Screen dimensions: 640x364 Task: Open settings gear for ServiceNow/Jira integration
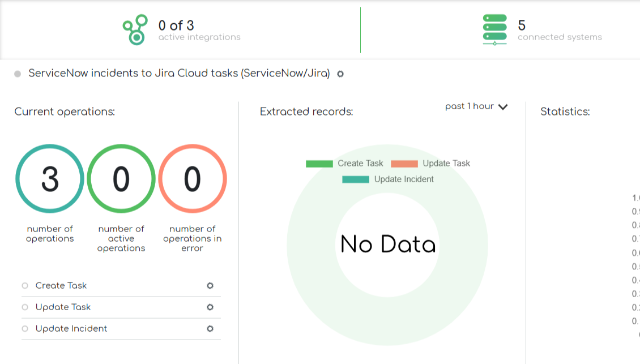(x=340, y=74)
